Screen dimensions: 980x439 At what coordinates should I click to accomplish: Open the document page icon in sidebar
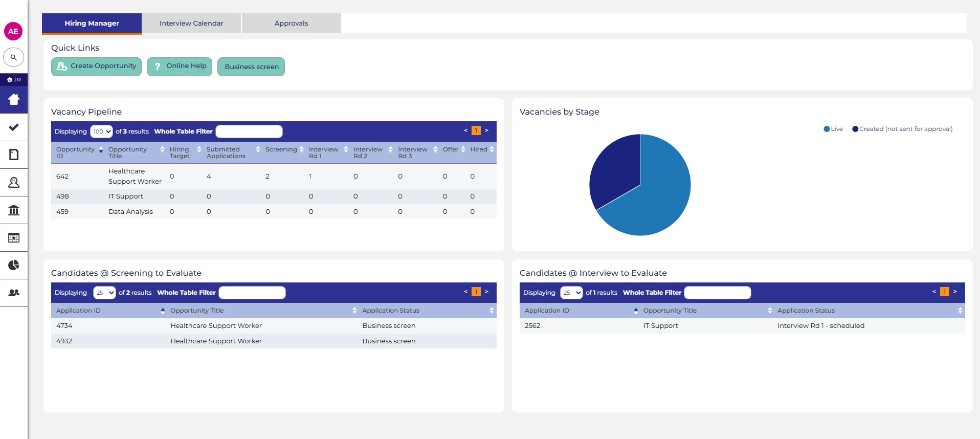[x=14, y=155]
